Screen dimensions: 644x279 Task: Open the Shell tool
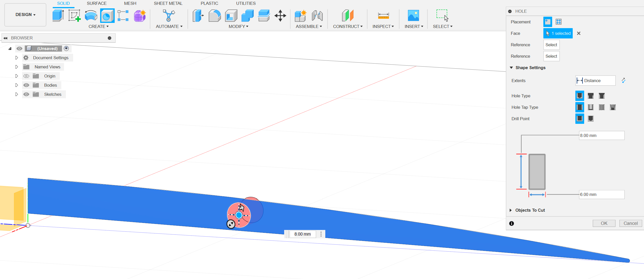tap(231, 15)
